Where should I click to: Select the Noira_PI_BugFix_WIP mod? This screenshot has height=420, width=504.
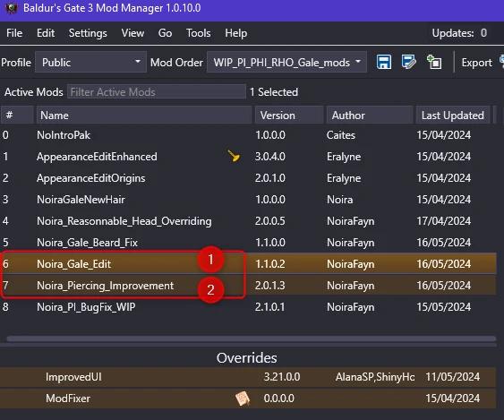(248, 307)
